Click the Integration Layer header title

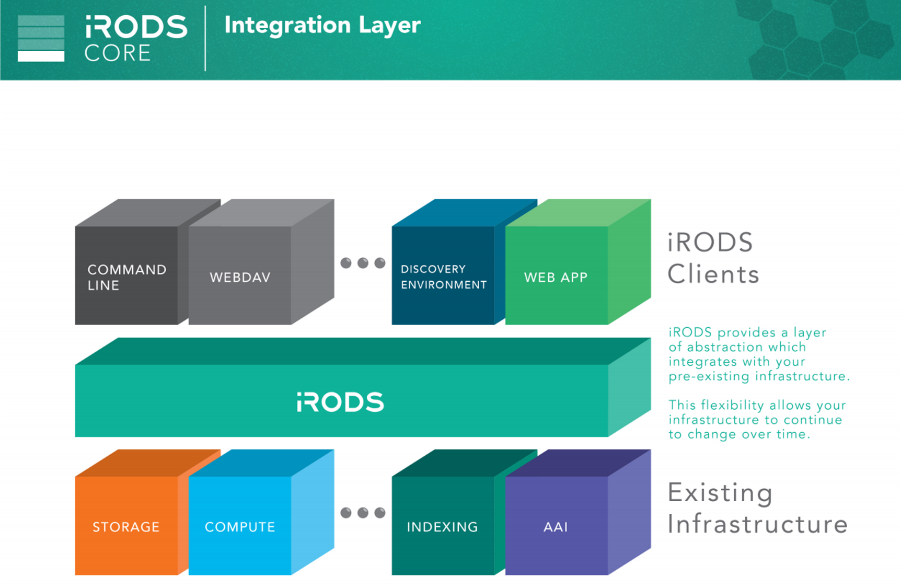(322, 25)
